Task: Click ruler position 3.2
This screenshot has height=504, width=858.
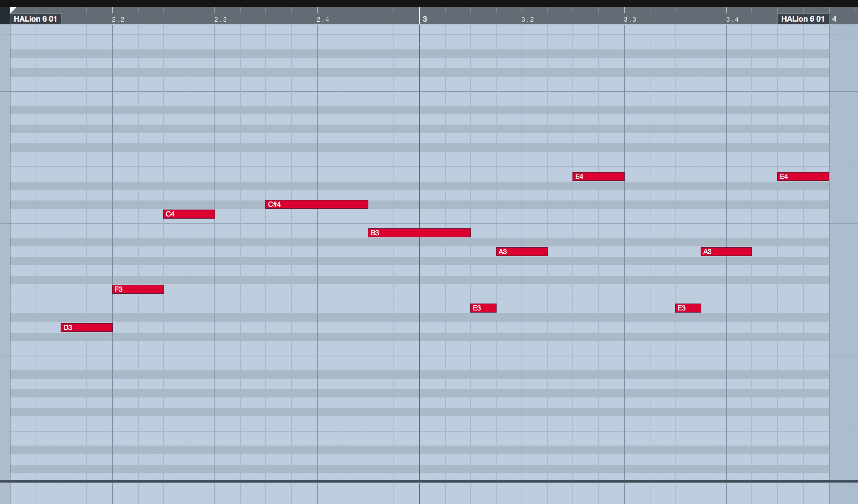Action: pos(528,19)
